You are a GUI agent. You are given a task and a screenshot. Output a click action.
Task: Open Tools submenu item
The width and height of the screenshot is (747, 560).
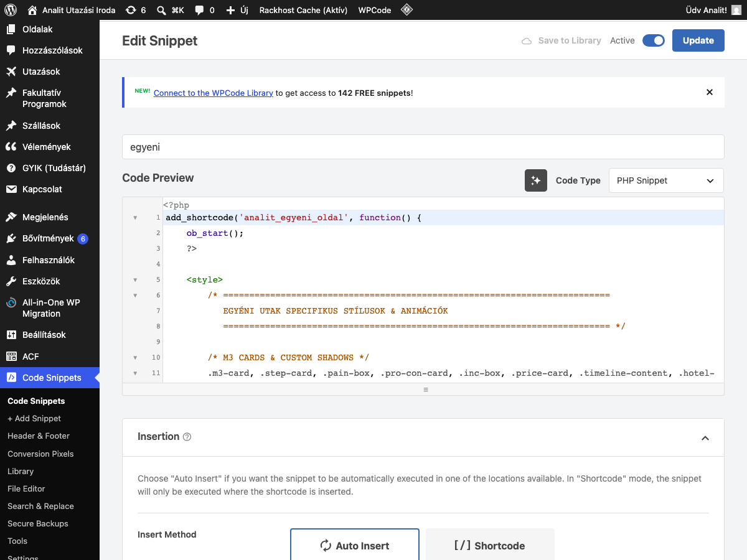coord(17,541)
